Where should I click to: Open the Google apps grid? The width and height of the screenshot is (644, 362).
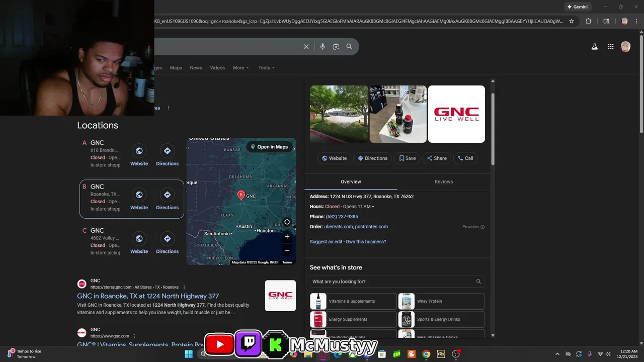coord(610,47)
